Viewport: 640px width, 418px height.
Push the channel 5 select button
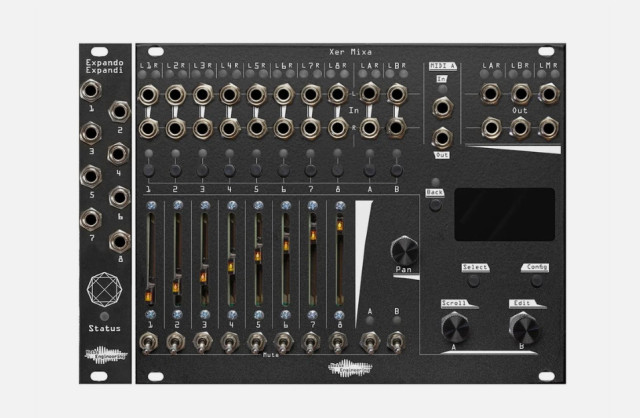click(256, 170)
